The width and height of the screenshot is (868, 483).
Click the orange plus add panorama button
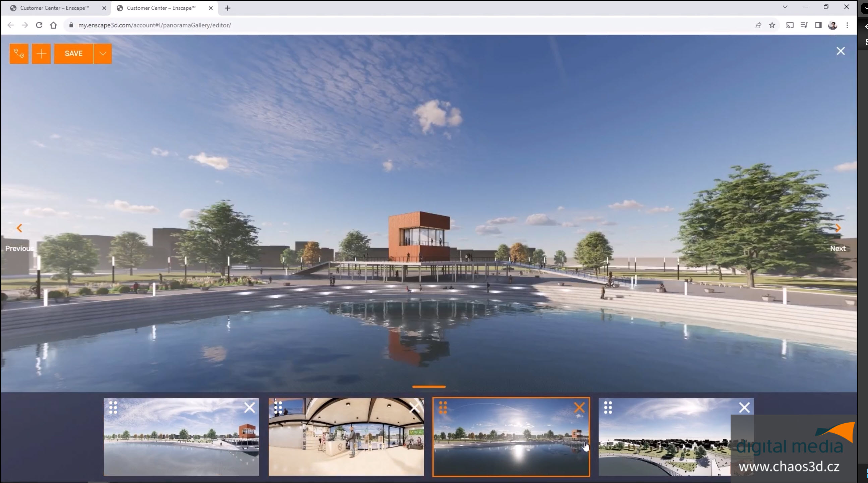[x=41, y=54]
